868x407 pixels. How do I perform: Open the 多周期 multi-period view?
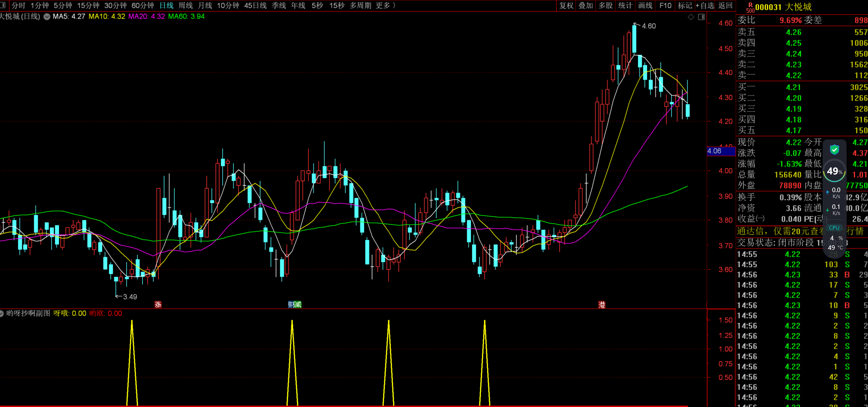point(360,5)
